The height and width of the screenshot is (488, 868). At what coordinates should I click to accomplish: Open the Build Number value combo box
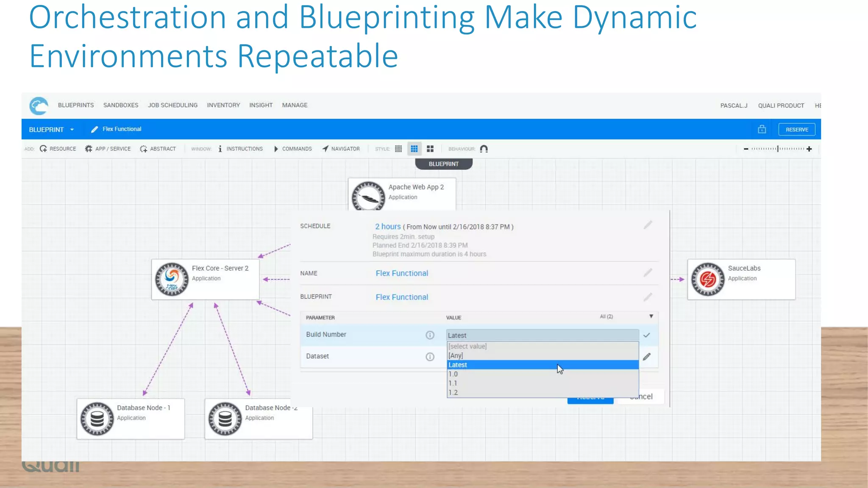[542, 335]
